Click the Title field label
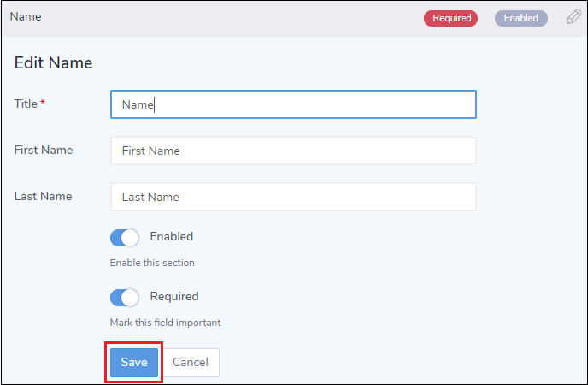 [x=26, y=104]
